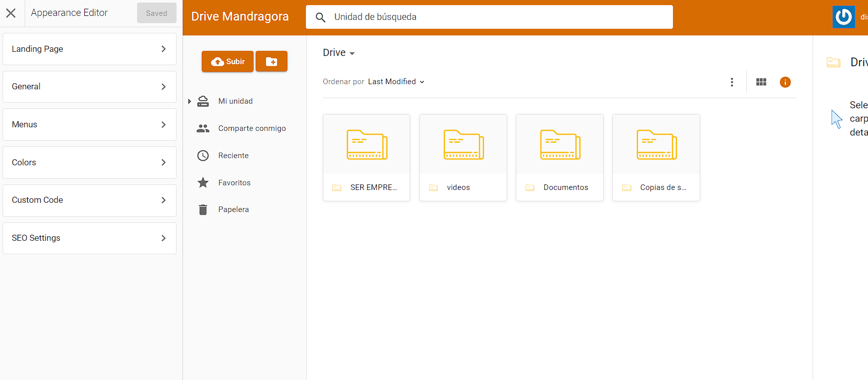Open the three-dot more options menu
Screen dimensions: 868x380
tap(731, 82)
